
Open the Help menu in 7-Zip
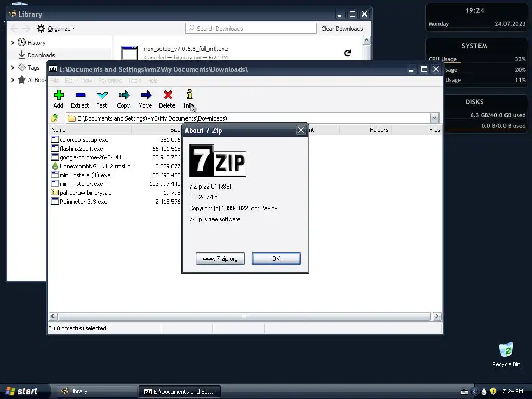152,81
